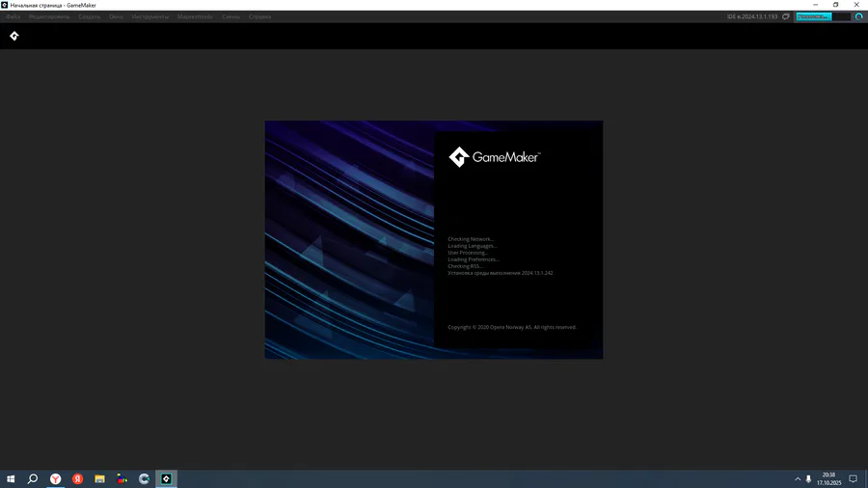868x488 pixels.
Task: Click the Opera Norway copyright text
Action: [x=512, y=327]
